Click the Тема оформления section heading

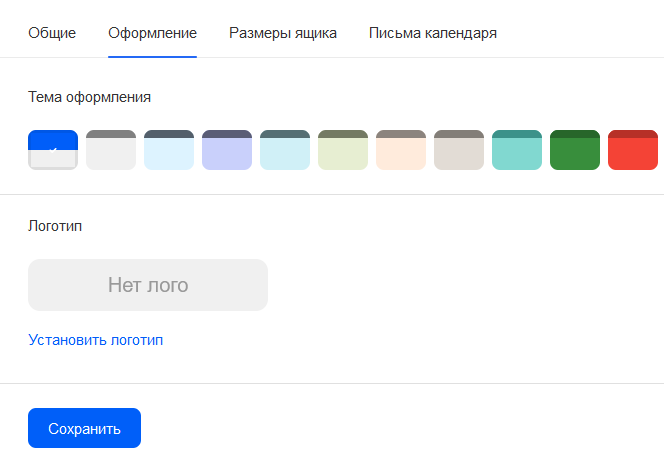(90, 97)
